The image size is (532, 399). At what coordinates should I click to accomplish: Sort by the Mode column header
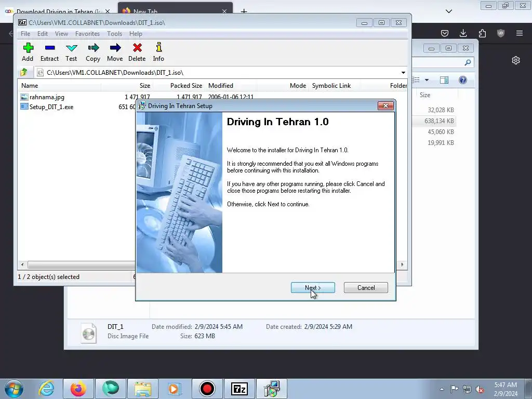point(283,86)
